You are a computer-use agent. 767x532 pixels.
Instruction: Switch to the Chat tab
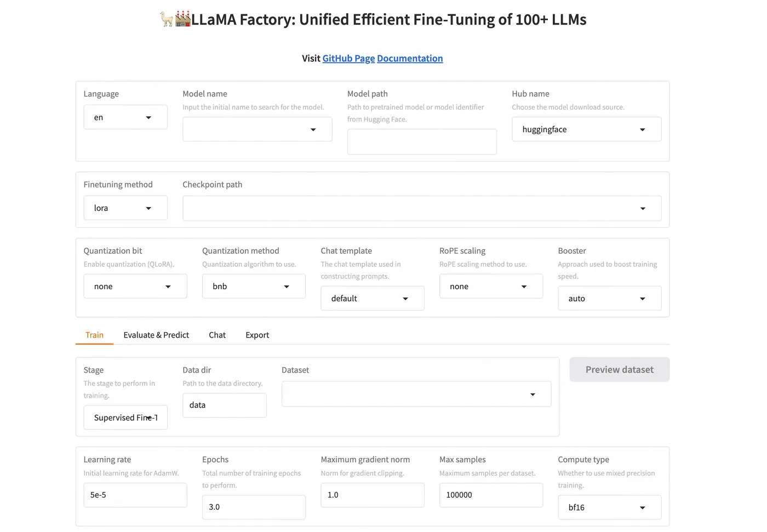pos(217,335)
